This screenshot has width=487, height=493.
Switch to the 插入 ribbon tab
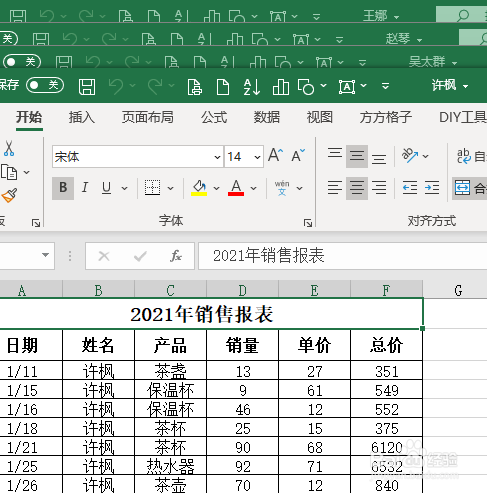tap(81, 117)
